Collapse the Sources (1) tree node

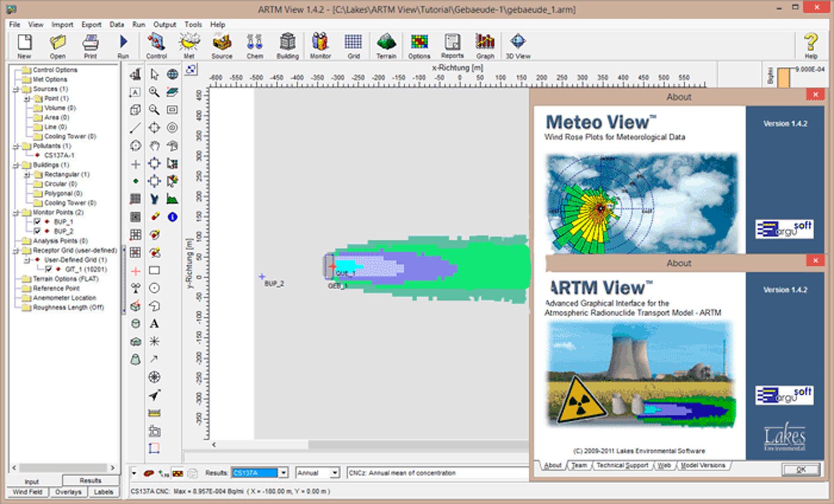click(16, 89)
